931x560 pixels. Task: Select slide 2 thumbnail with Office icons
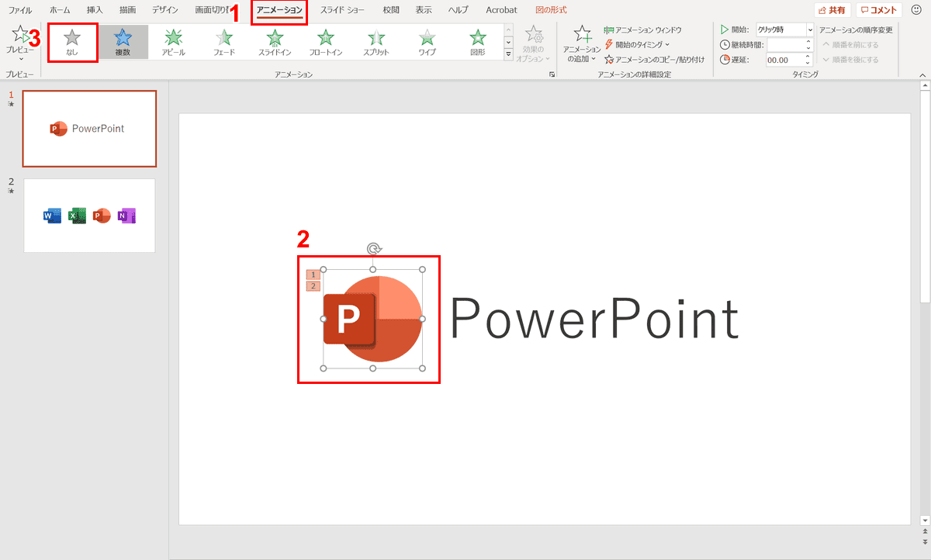pyautogui.click(x=89, y=216)
